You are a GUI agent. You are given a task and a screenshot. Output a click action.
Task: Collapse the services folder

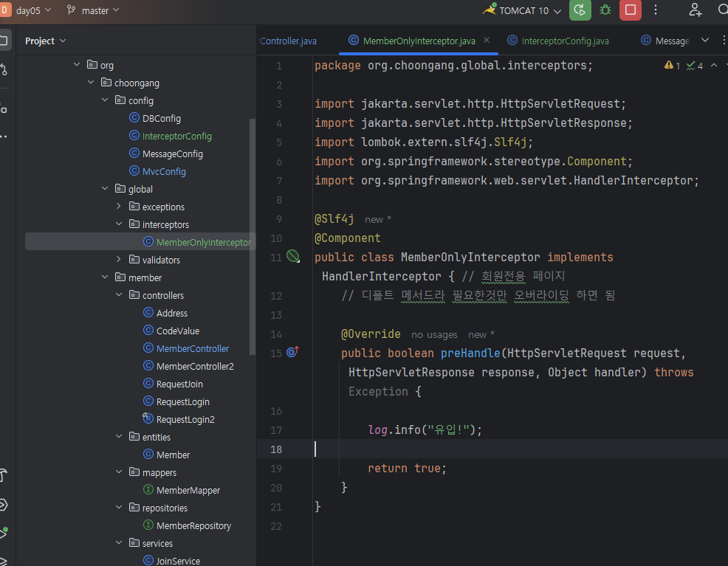pos(118,542)
